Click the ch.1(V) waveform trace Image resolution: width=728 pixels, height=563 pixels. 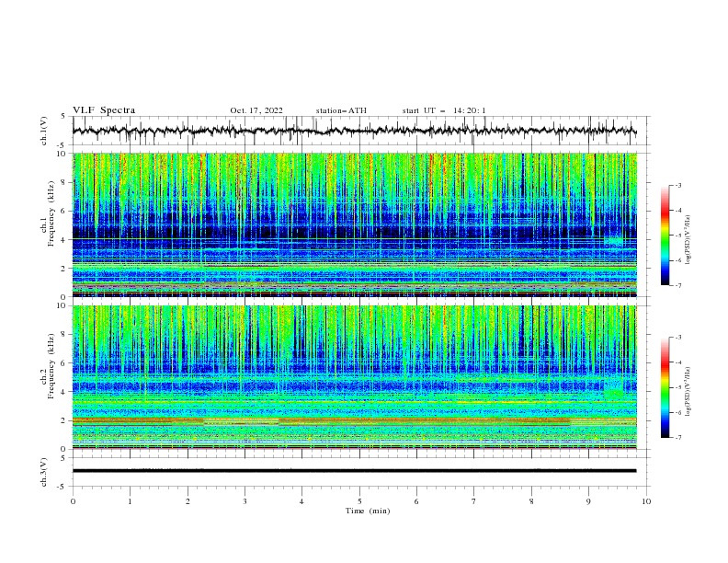(355, 131)
